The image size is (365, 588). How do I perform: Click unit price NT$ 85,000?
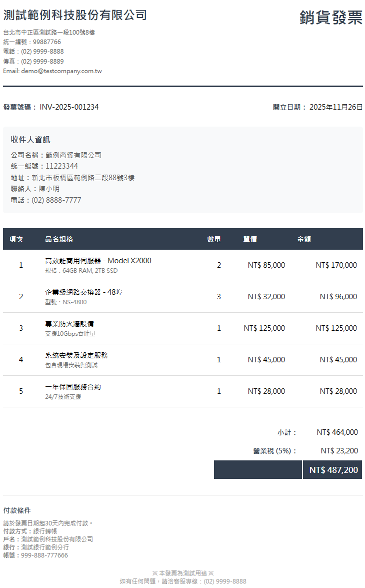coord(266,265)
